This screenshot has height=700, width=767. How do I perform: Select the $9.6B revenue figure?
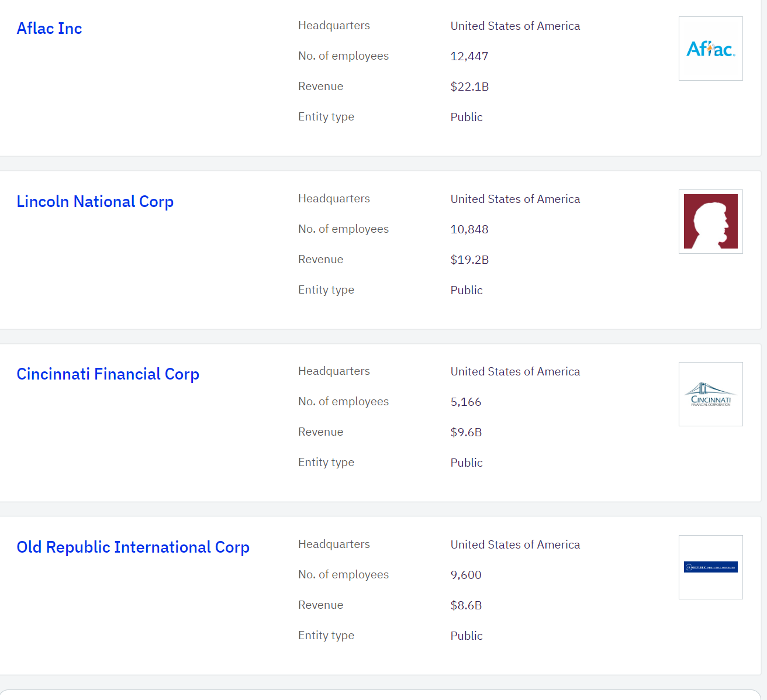coord(466,432)
